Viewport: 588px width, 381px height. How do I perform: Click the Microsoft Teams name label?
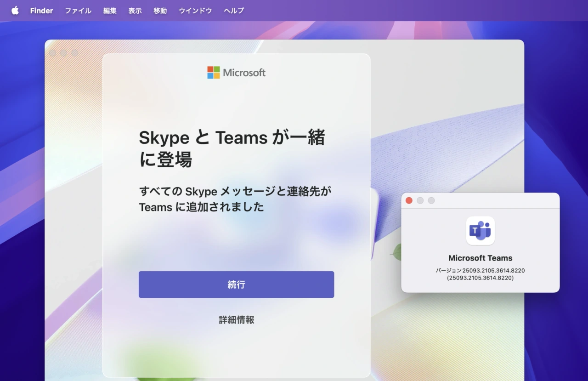pos(480,258)
